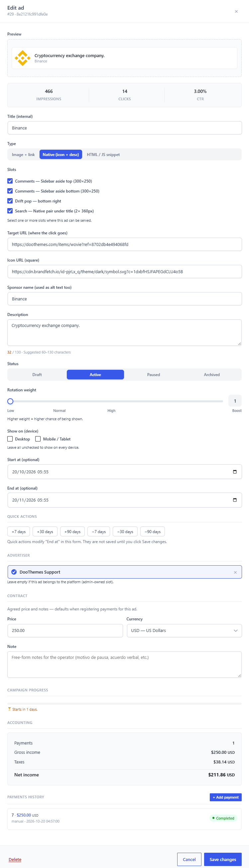
Task: Set status to Archived
Action: pyautogui.click(x=211, y=374)
